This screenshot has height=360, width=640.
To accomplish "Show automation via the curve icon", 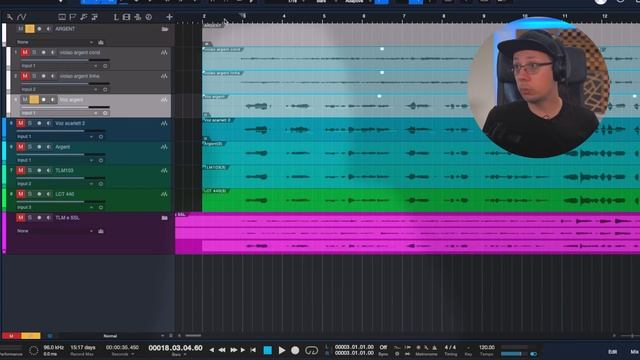I will (x=21, y=17).
